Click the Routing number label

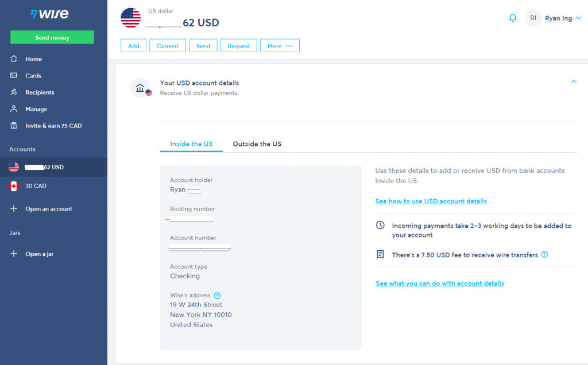192,209
